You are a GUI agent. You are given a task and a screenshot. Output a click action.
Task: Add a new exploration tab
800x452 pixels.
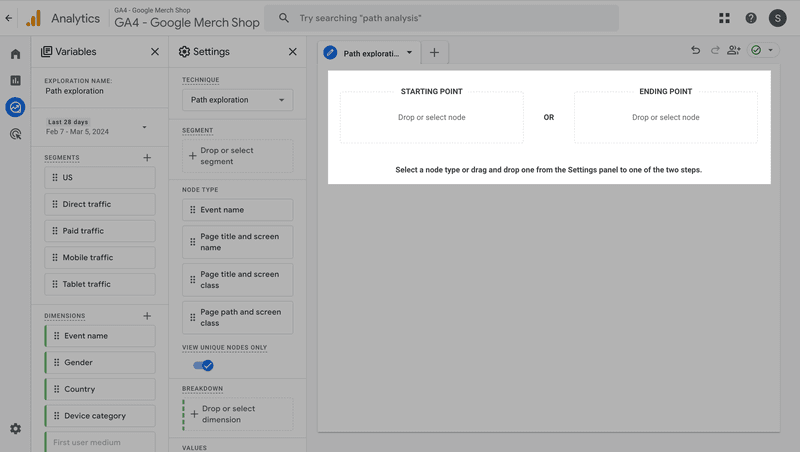(434, 53)
